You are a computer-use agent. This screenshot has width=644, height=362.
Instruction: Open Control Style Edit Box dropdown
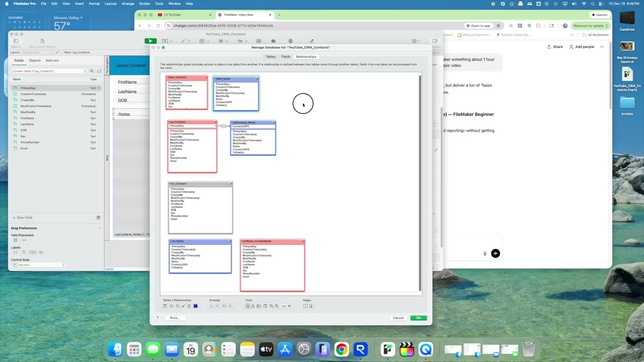pyautogui.click(x=38, y=265)
